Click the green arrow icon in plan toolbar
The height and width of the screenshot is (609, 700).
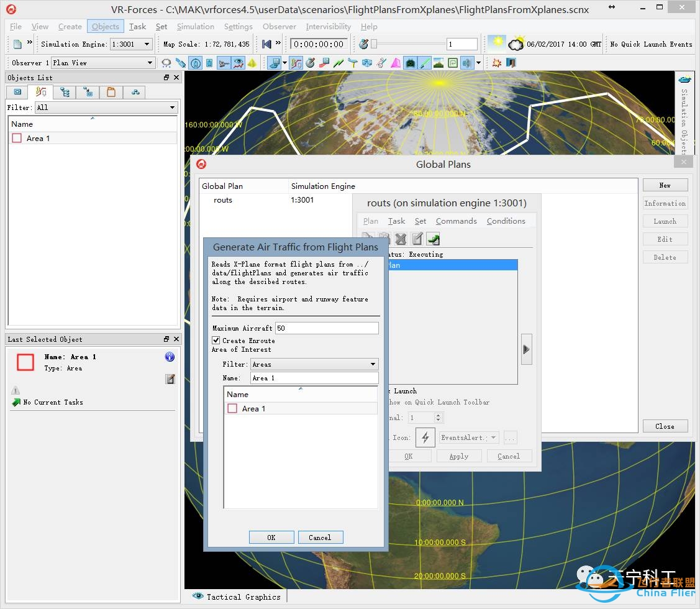click(x=433, y=239)
